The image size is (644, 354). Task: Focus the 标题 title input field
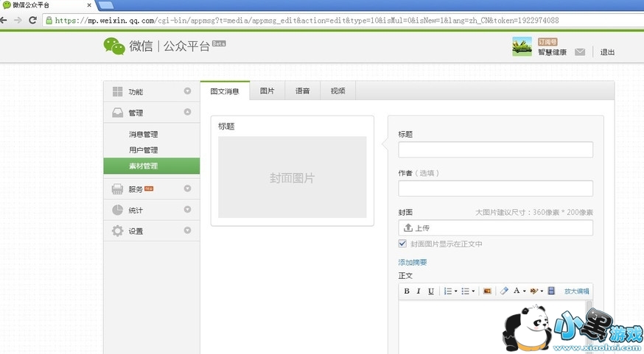point(495,149)
